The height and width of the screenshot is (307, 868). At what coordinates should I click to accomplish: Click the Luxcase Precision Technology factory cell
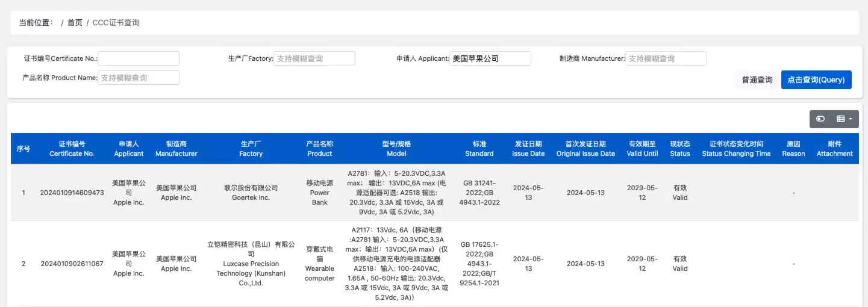pos(251,264)
